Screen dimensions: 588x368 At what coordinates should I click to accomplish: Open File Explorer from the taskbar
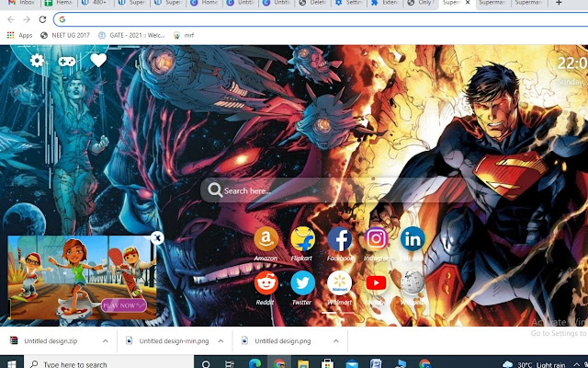(303, 363)
